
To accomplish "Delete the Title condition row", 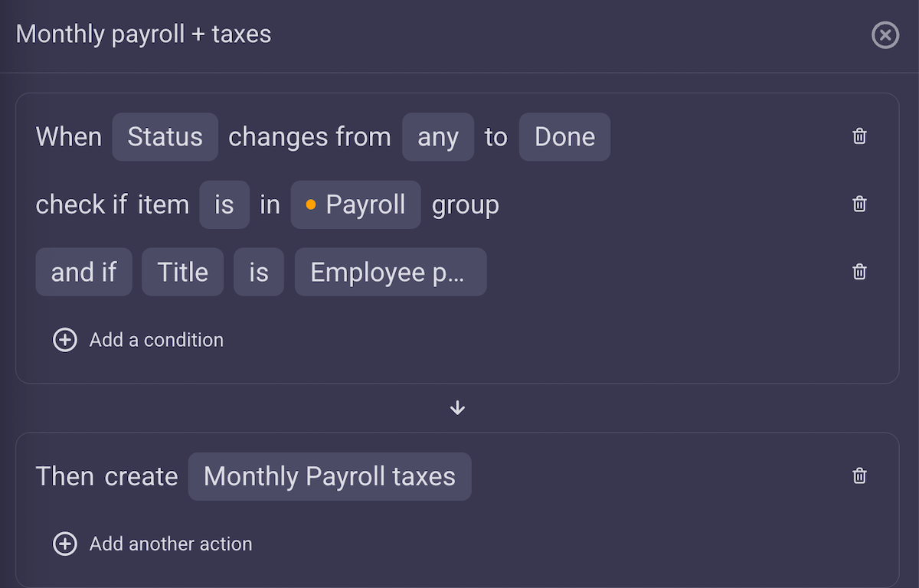I will point(858,272).
